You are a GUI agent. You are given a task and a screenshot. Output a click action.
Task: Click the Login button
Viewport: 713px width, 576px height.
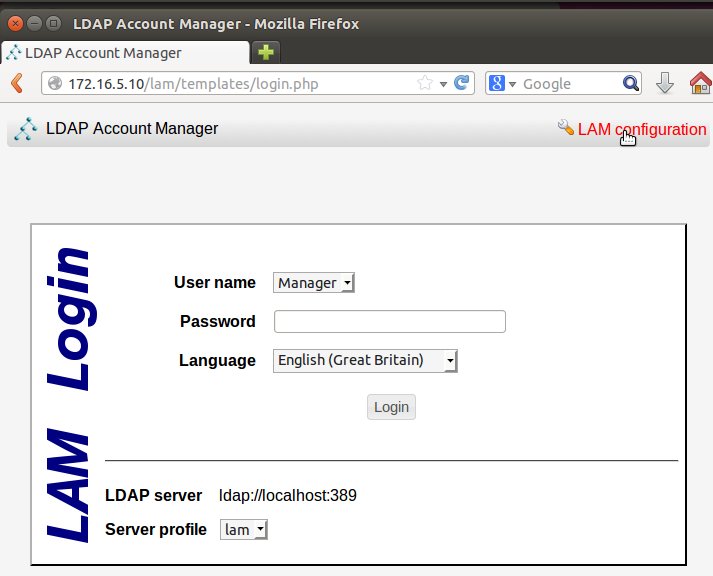[391, 407]
